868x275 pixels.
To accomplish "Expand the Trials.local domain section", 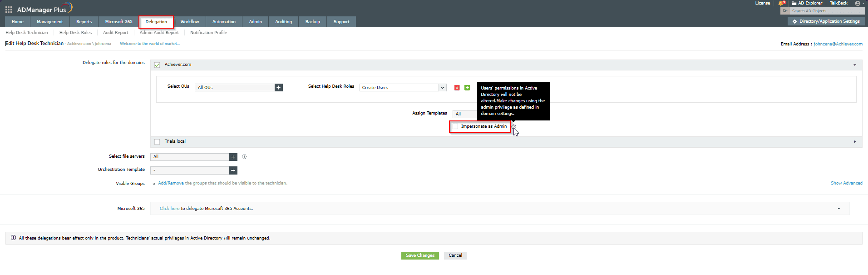I will (854, 142).
